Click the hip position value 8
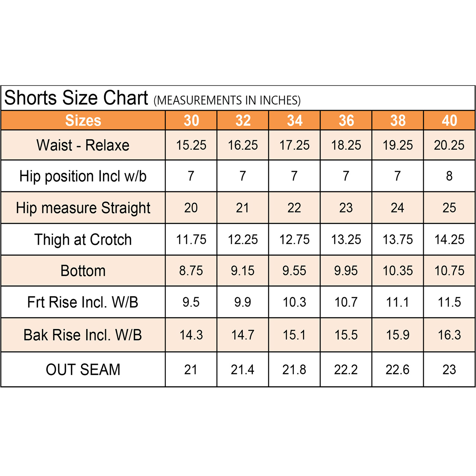 pyautogui.click(x=449, y=176)
